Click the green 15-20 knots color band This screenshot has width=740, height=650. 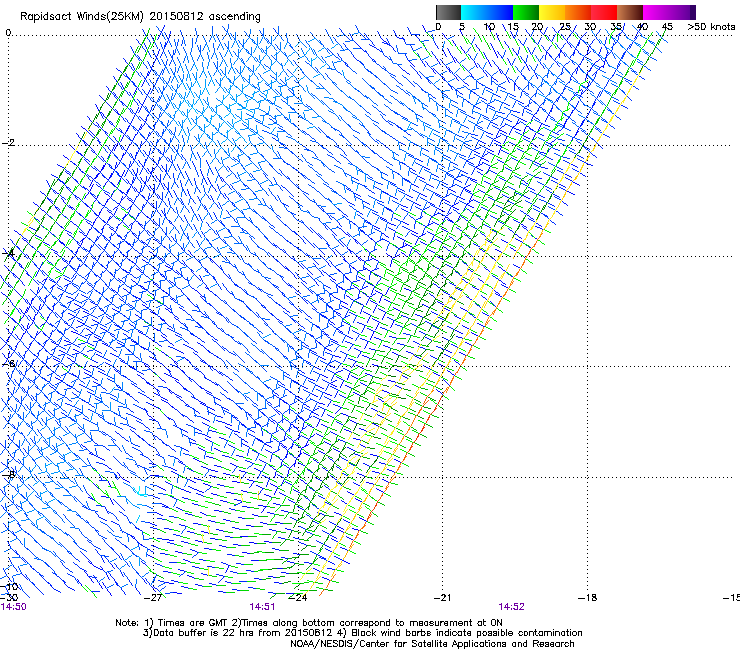pyautogui.click(x=526, y=12)
